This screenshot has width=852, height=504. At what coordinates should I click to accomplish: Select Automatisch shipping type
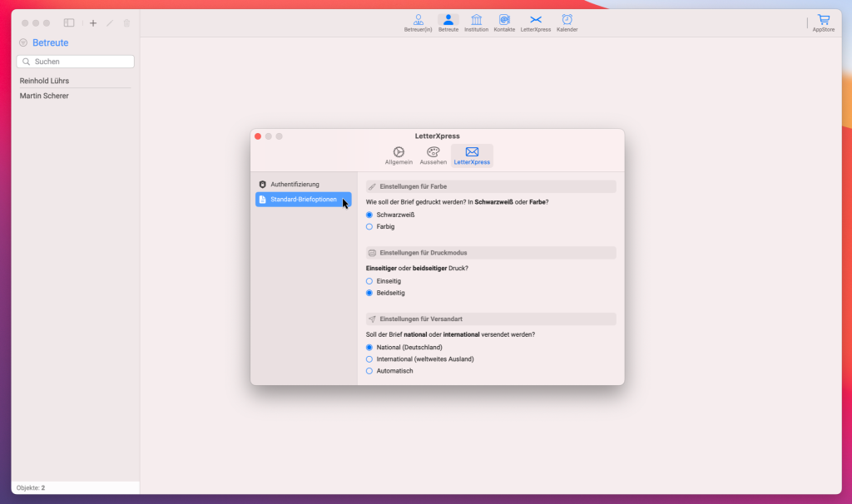[369, 372]
